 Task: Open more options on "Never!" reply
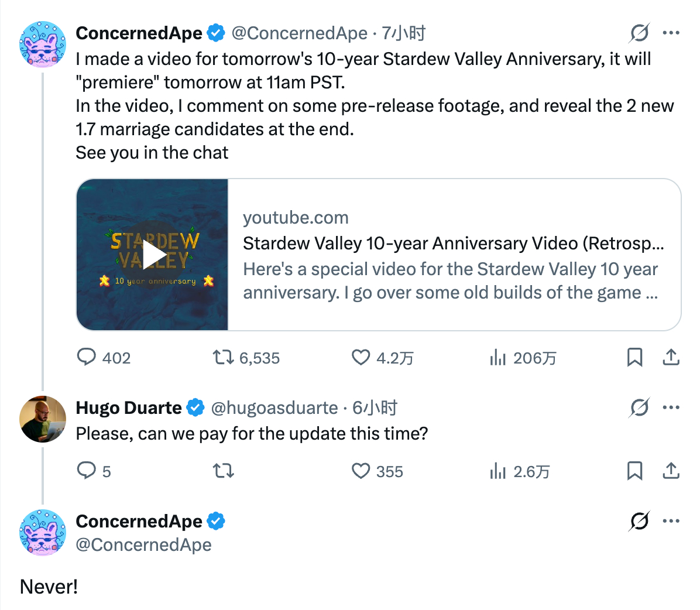click(671, 520)
